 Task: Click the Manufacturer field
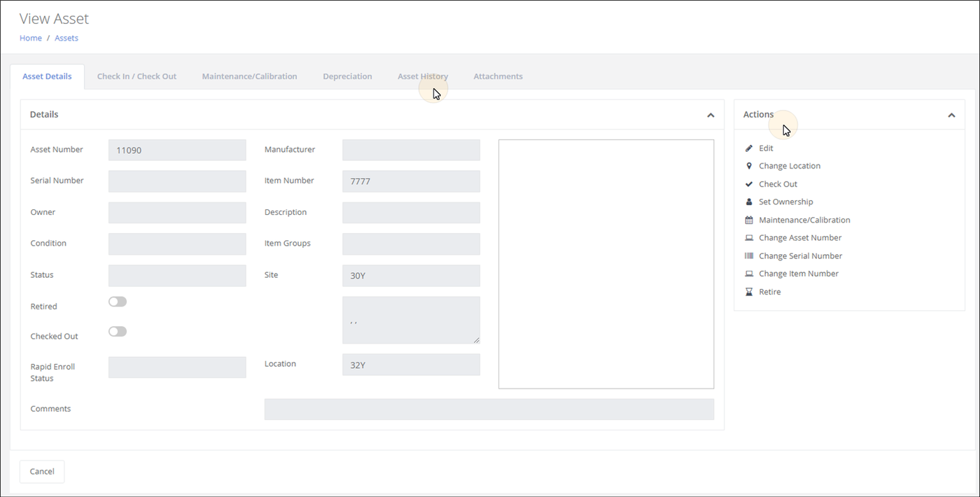coord(411,150)
